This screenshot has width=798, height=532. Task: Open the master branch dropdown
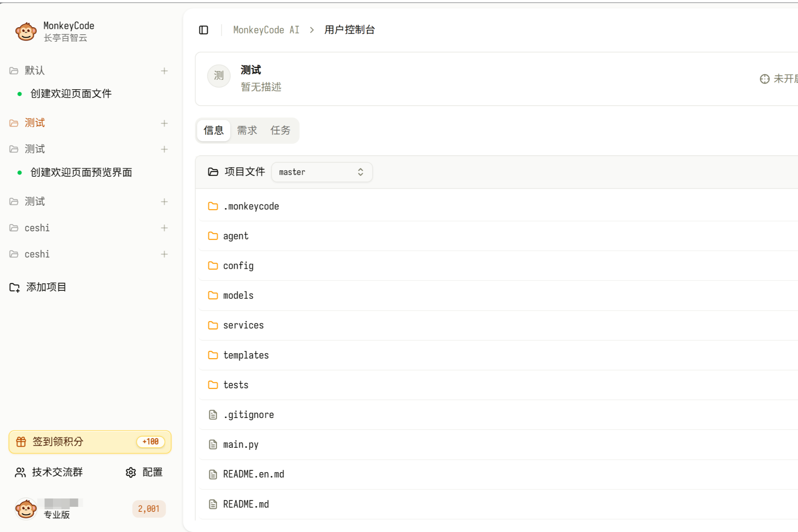click(322, 172)
